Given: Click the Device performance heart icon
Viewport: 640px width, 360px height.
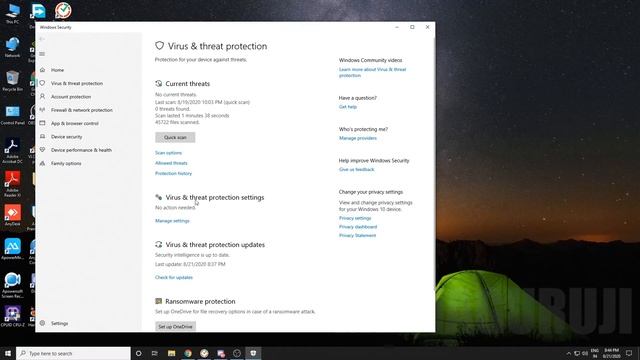Looking at the screenshot, I should click(x=42, y=150).
